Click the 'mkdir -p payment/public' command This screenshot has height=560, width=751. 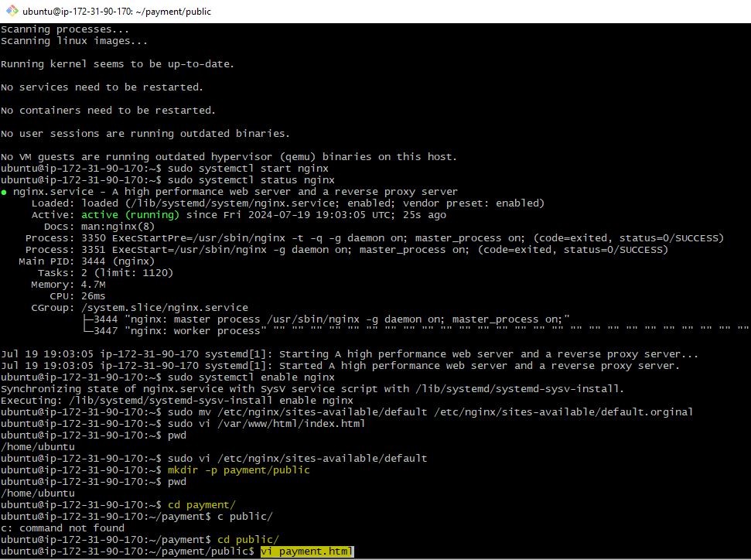click(238, 470)
